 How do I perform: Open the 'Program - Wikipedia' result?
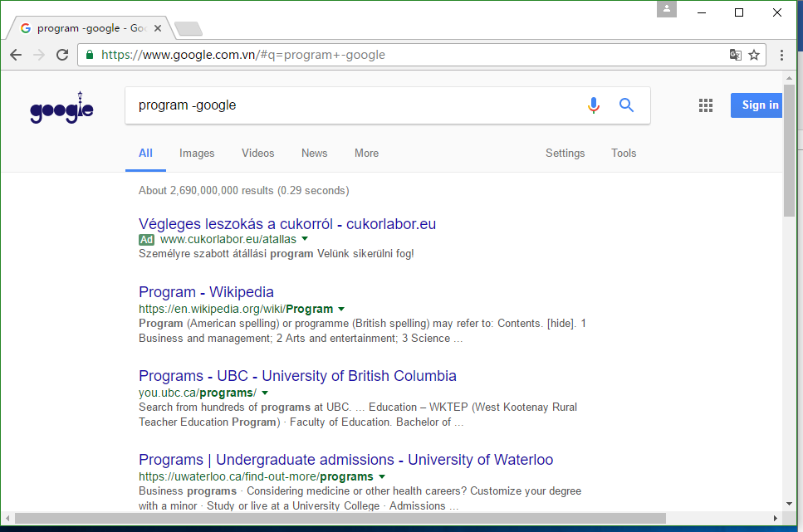[206, 292]
